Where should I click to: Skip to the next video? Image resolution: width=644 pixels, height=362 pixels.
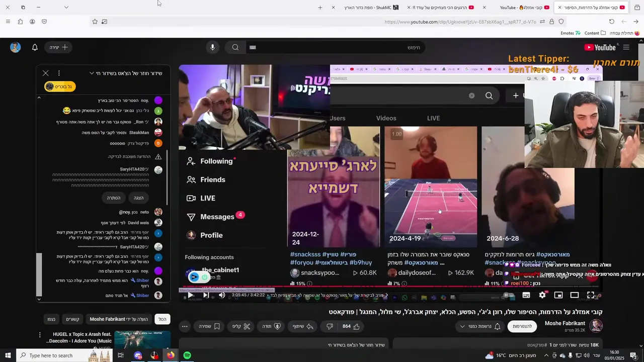pyautogui.click(x=206, y=295)
